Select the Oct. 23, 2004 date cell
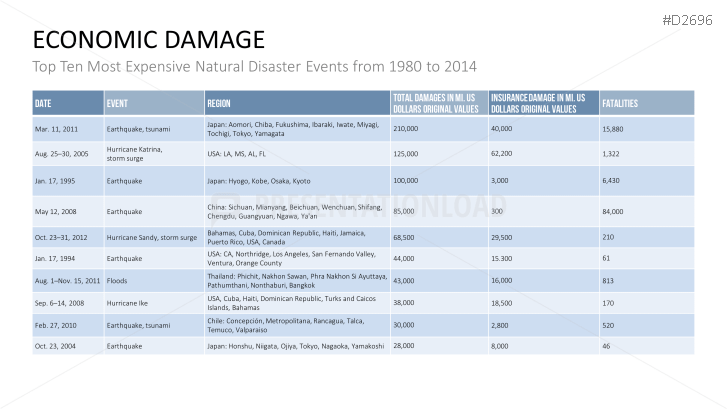Image resolution: width=727 pixels, height=409 pixels. pyautogui.click(x=56, y=345)
